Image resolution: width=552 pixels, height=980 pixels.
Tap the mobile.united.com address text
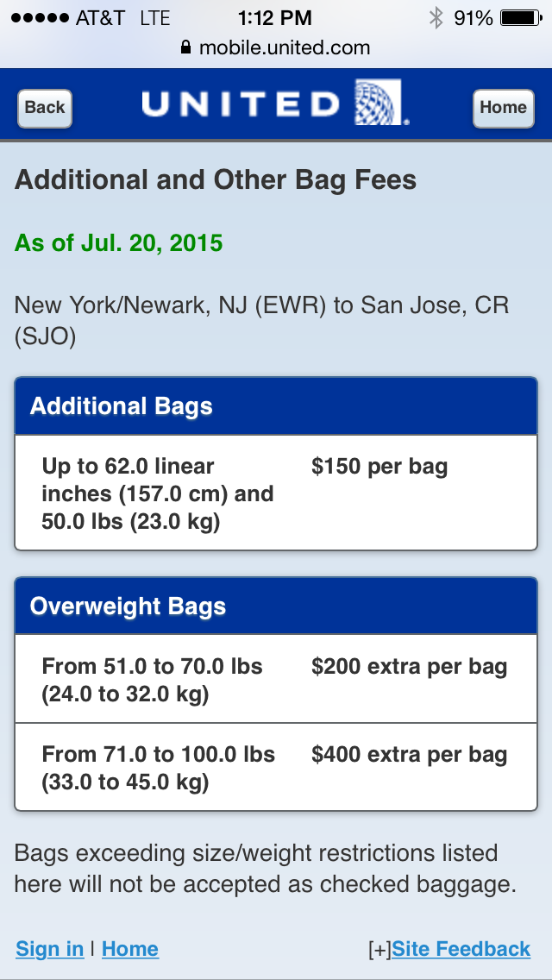click(x=285, y=48)
